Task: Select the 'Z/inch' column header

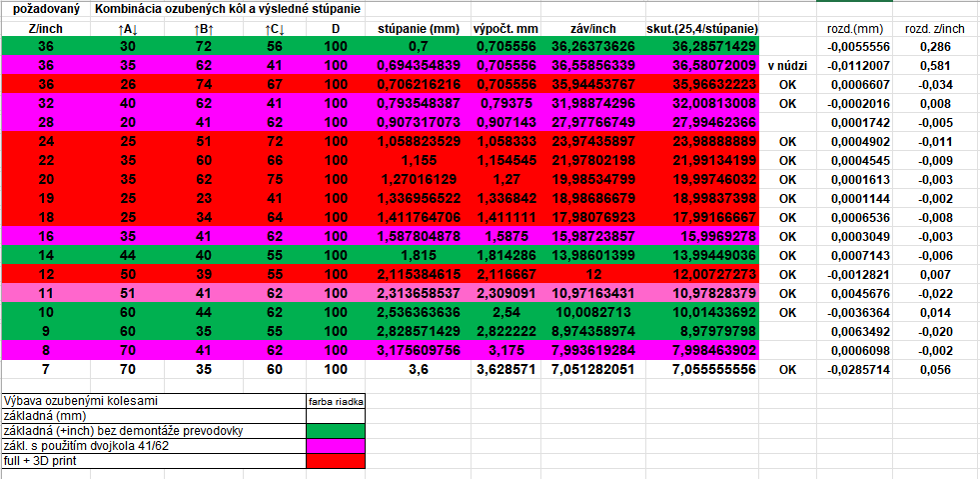Action: coord(46,28)
